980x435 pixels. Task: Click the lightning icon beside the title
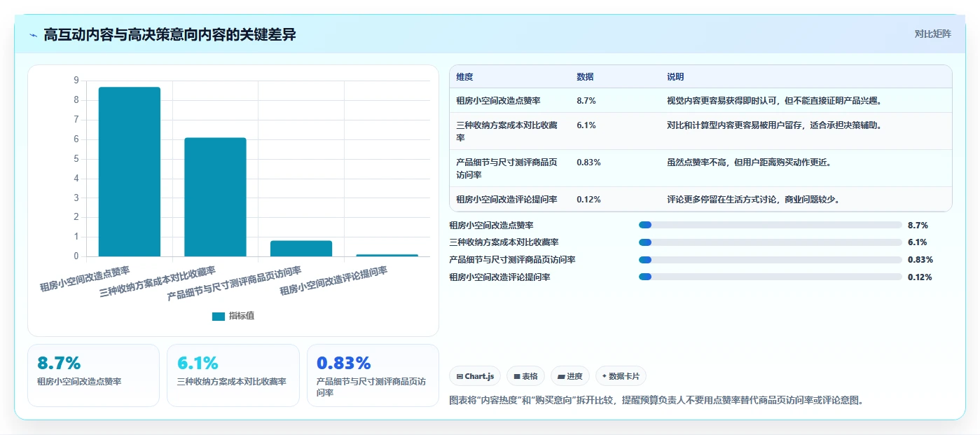point(33,35)
